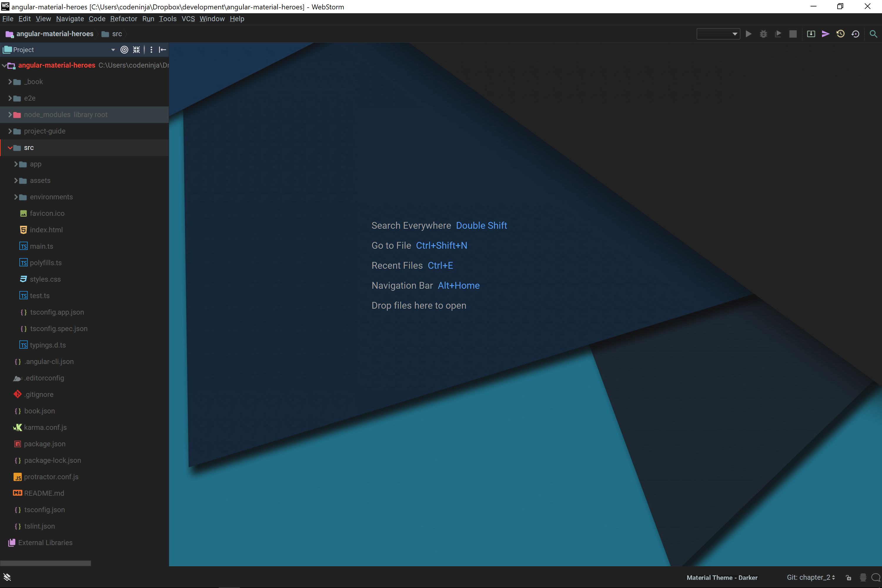Click the Search Everywhere magnifier icon

pos(873,34)
